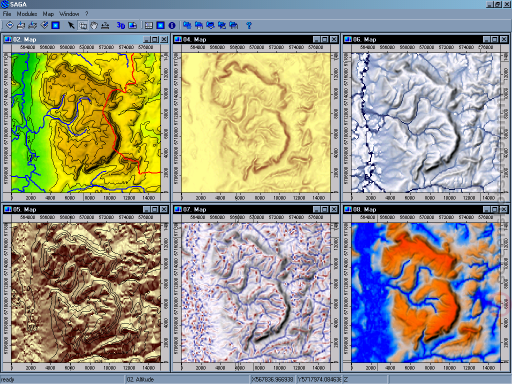Viewport: 512px width, 384px height.
Task: Click the measure distance tool icon
Action: point(105,25)
